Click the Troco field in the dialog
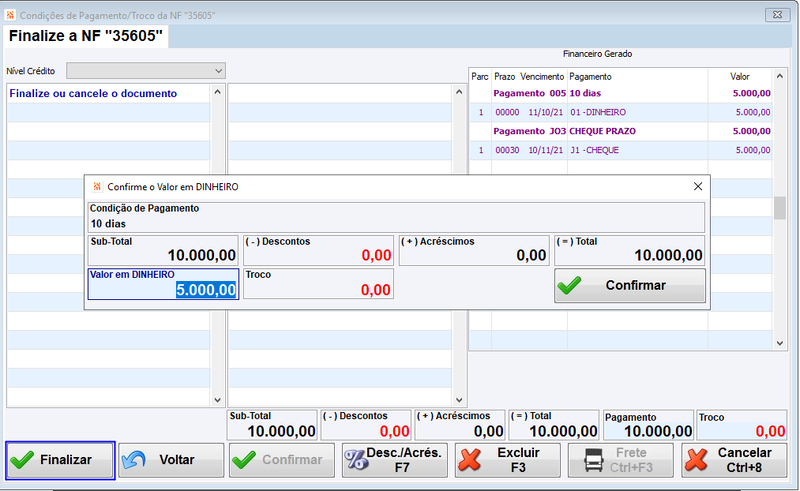 (x=318, y=284)
